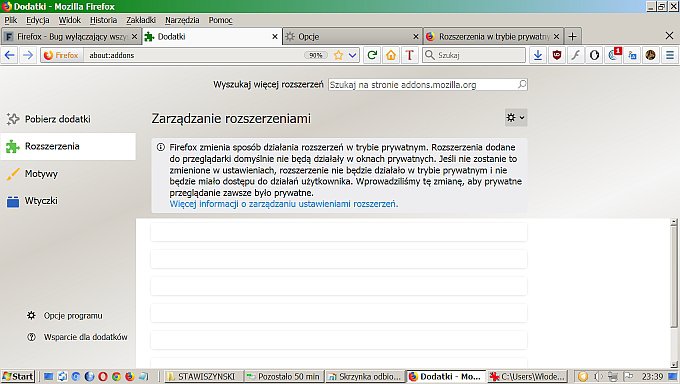Screen dimensions: 680x384
Task: Switch to 'Skrzynka odbio...' taskbar window
Action: [365, 376]
